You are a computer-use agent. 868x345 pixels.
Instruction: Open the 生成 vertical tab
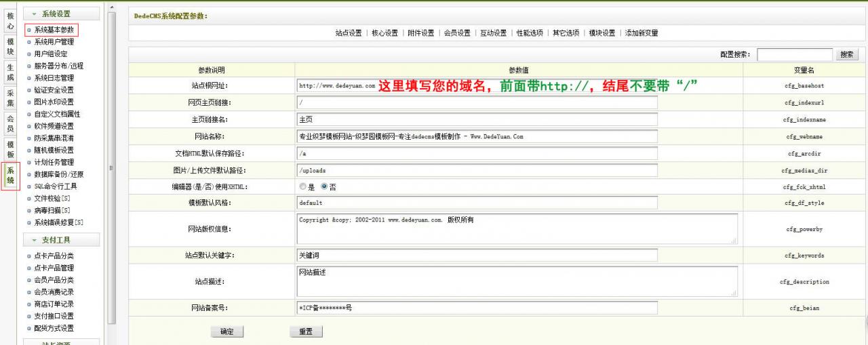click(9, 73)
